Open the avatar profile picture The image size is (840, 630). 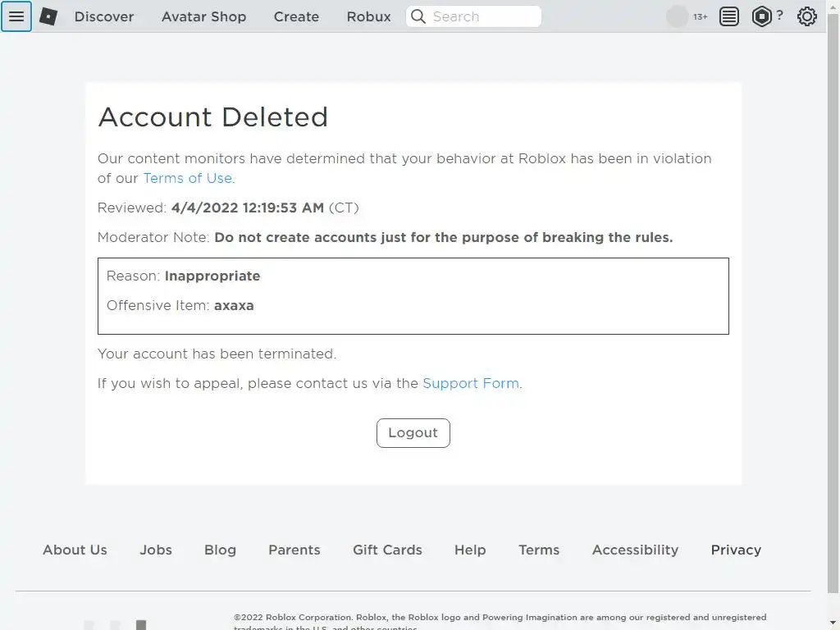pos(678,16)
